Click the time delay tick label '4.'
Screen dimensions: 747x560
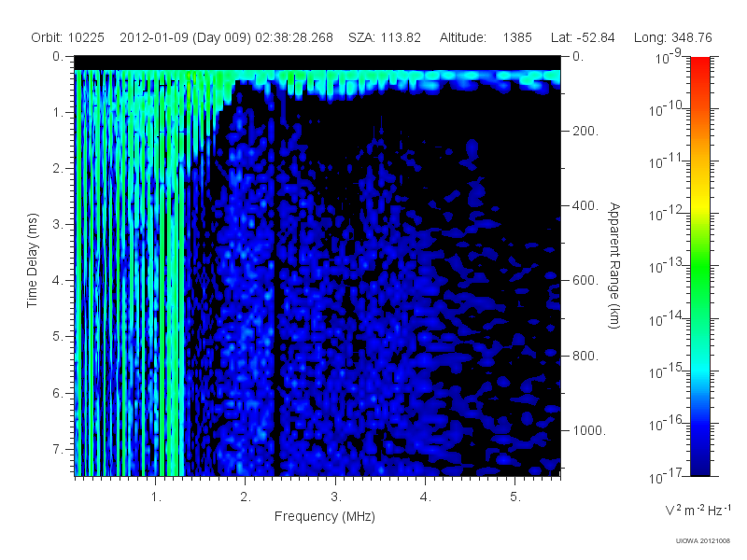pyautogui.click(x=58, y=281)
